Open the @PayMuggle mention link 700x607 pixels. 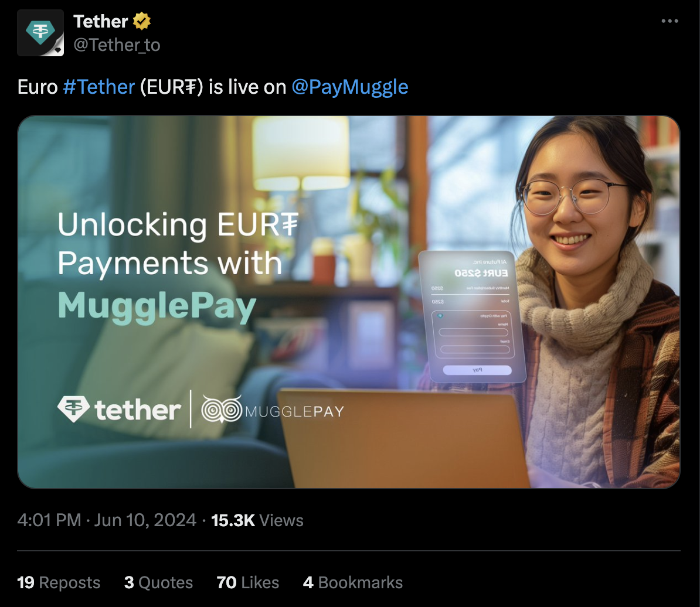pos(350,87)
